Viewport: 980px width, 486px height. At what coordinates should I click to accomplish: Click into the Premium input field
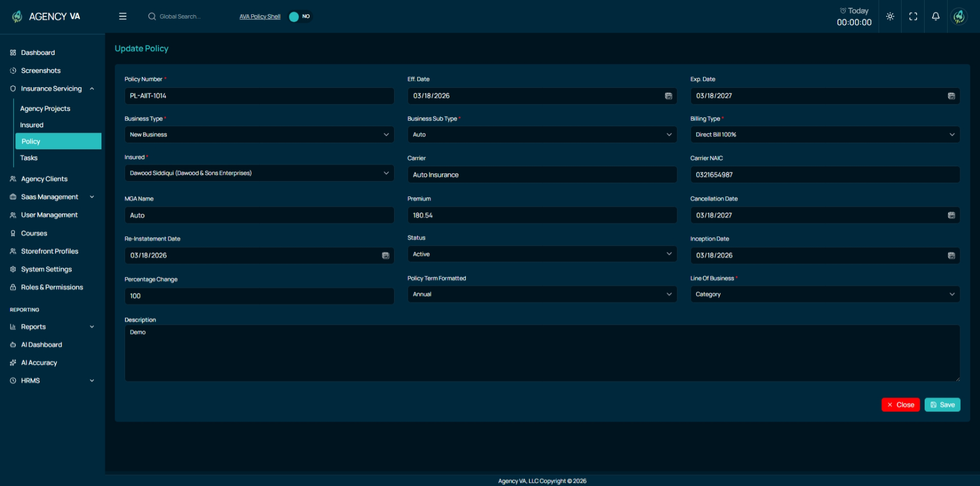point(542,216)
